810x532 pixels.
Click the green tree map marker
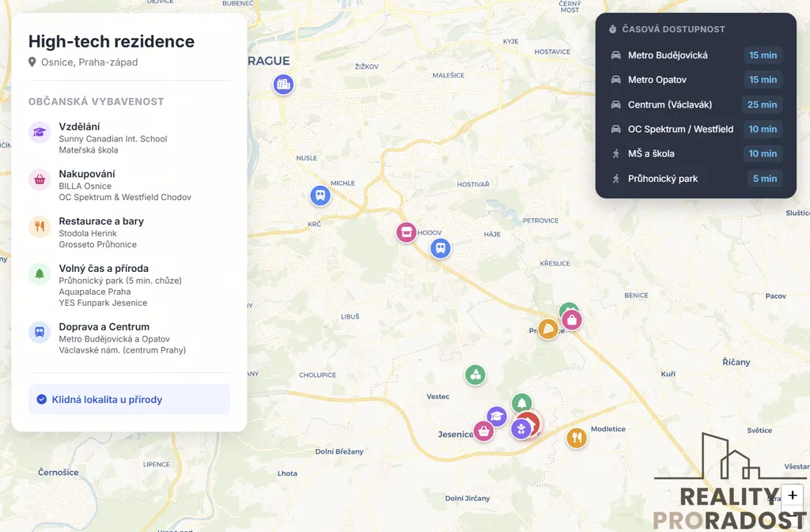[522, 402]
